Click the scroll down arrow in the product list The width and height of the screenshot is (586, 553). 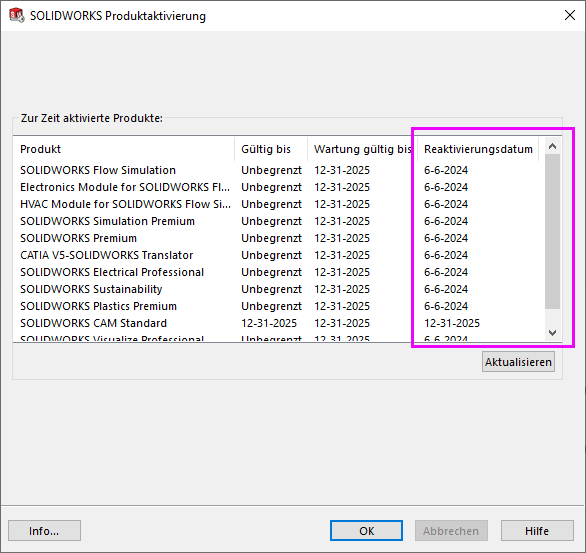click(552, 332)
